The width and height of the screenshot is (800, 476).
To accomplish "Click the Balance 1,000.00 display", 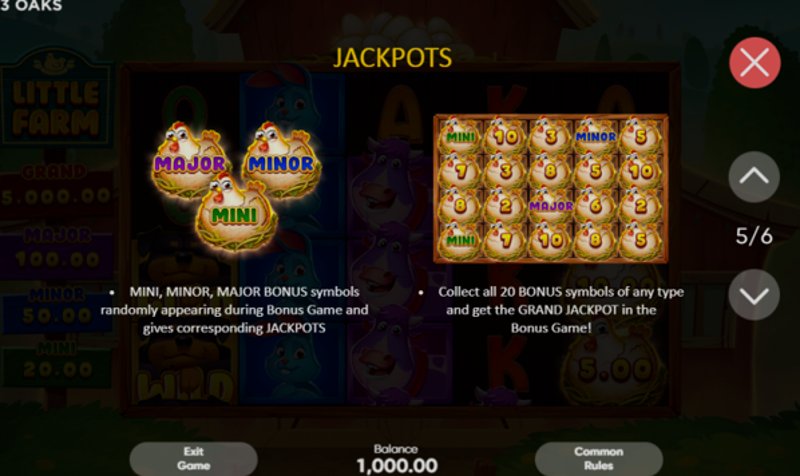I will pyautogui.click(x=396, y=458).
